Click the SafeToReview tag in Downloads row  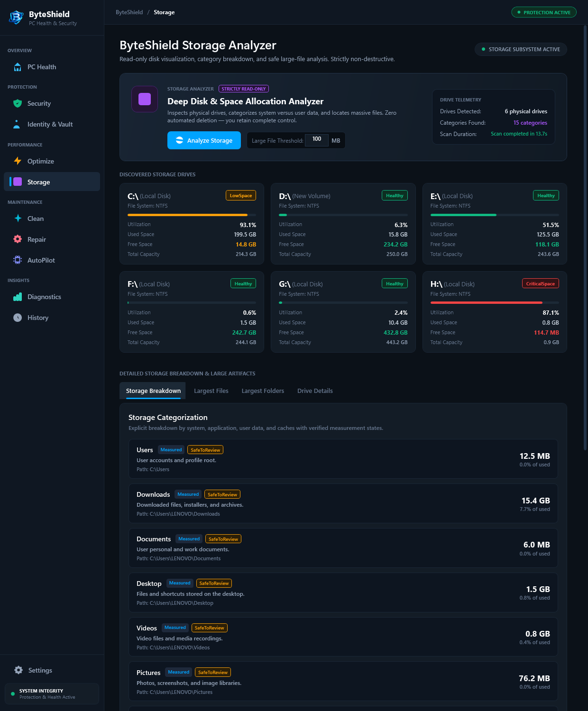222,494
